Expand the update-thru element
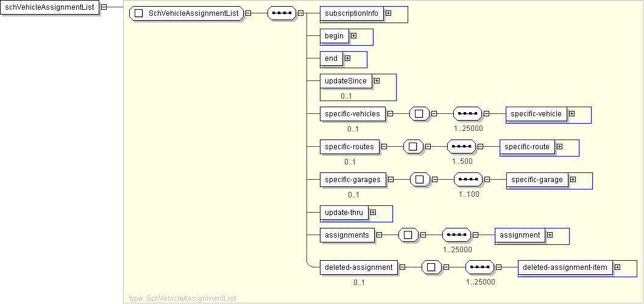Image resolution: width=644 pixels, height=304 pixels. pos(373,212)
